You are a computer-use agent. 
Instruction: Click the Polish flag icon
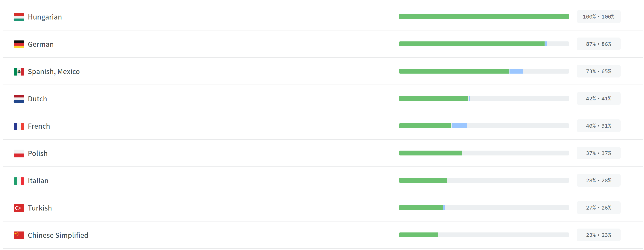coord(19,154)
